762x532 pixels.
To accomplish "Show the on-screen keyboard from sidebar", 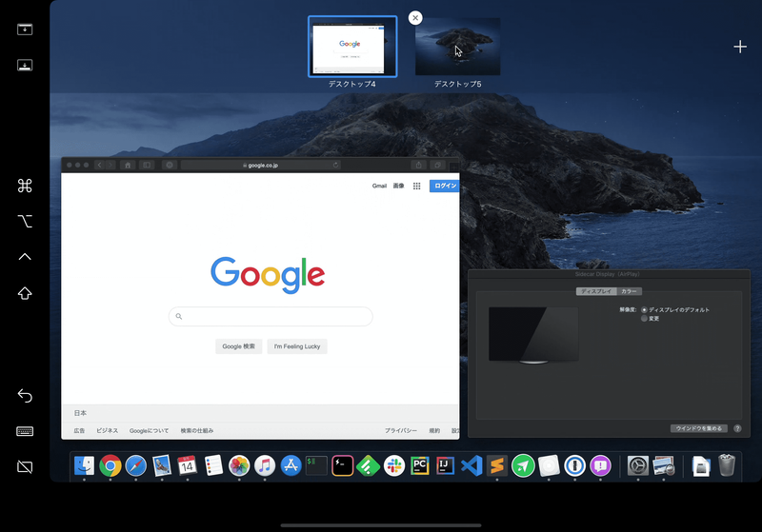I will point(25,431).
